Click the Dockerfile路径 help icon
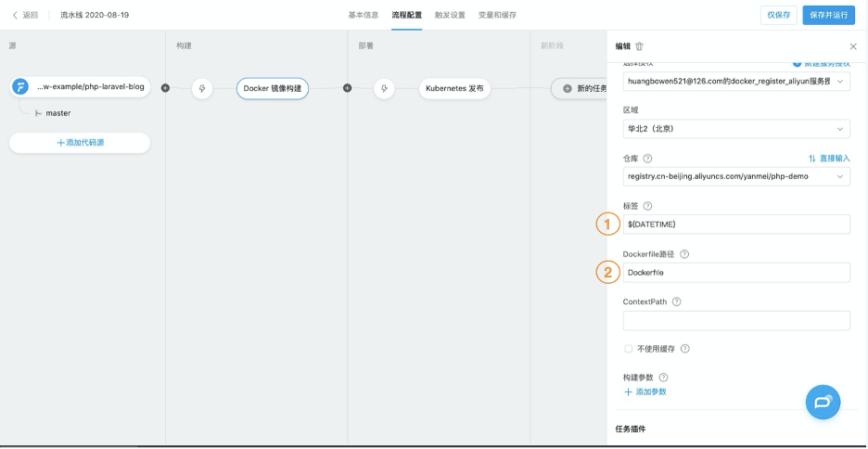This screenshot has width=868, height=449. 684,254
